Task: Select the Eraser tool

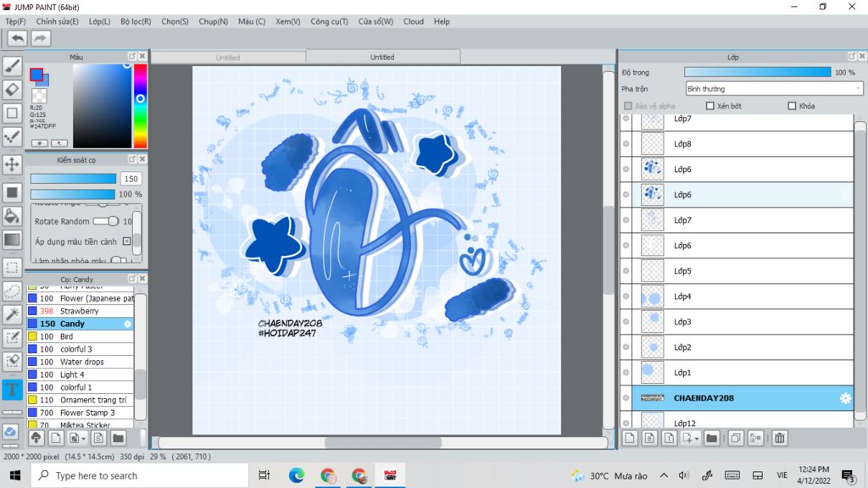Action: coord(12,89)
